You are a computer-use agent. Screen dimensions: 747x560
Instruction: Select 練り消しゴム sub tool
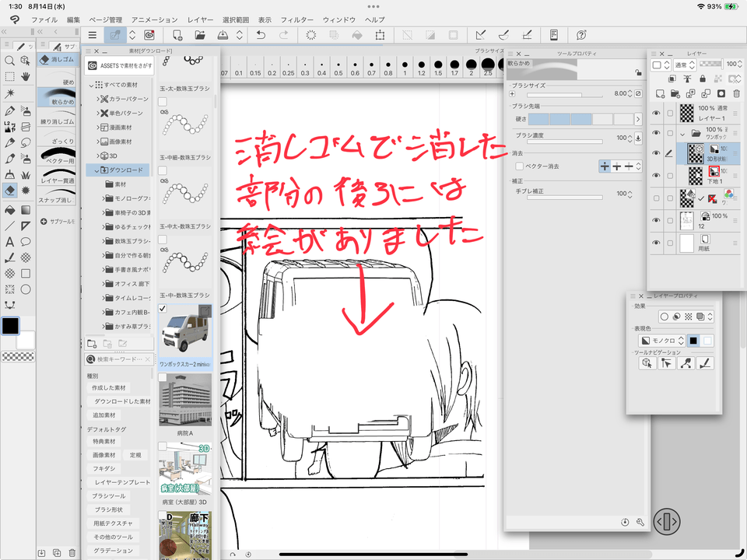click(x=56, y=117)
